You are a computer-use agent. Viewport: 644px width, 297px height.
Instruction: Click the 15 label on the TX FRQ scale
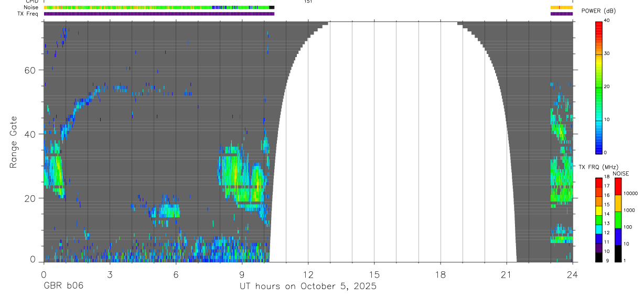pyautogui.click(x=607, y=205)
